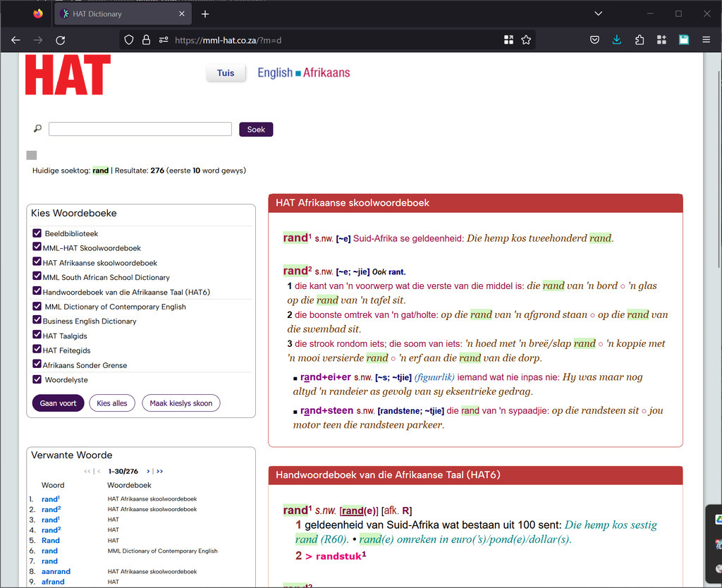Image resolution: width=722 pixels, height=588 pixels.
Task: Click the Soek search button
Action: click(x=256, y=130)
